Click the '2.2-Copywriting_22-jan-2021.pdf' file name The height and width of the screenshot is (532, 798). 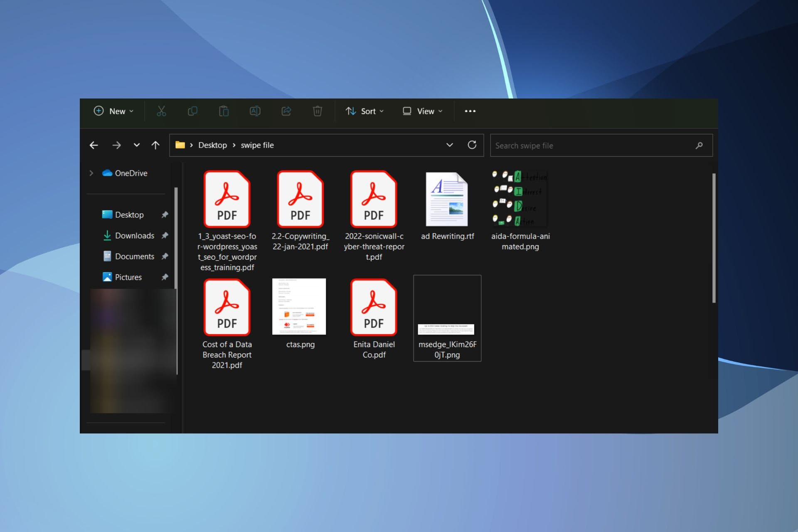click(x=300, y=241)
